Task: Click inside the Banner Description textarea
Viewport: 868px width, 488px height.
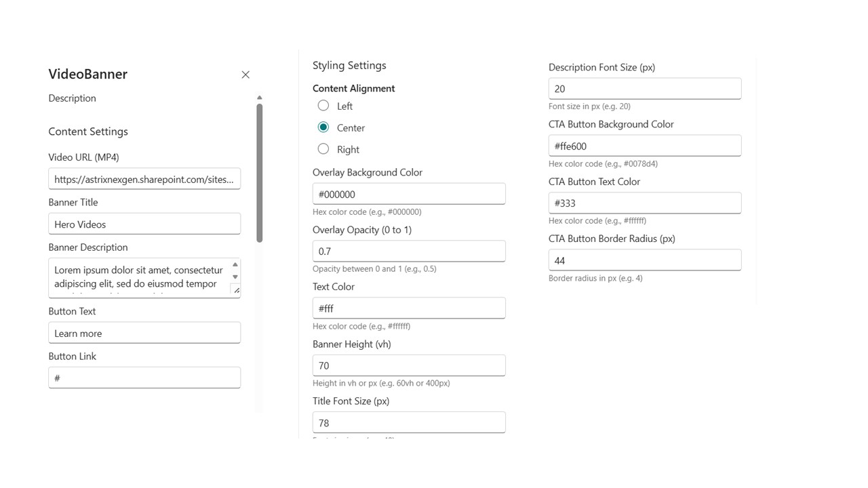Action: click(x=139, y=277)
